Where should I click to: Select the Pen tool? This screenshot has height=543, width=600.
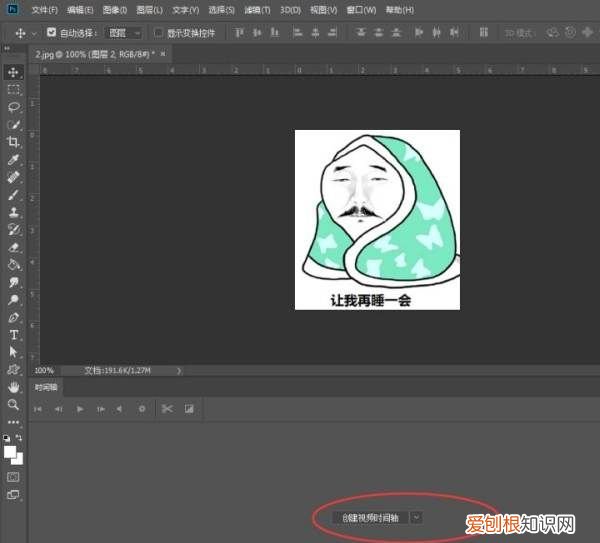click(x=13, y=317)
